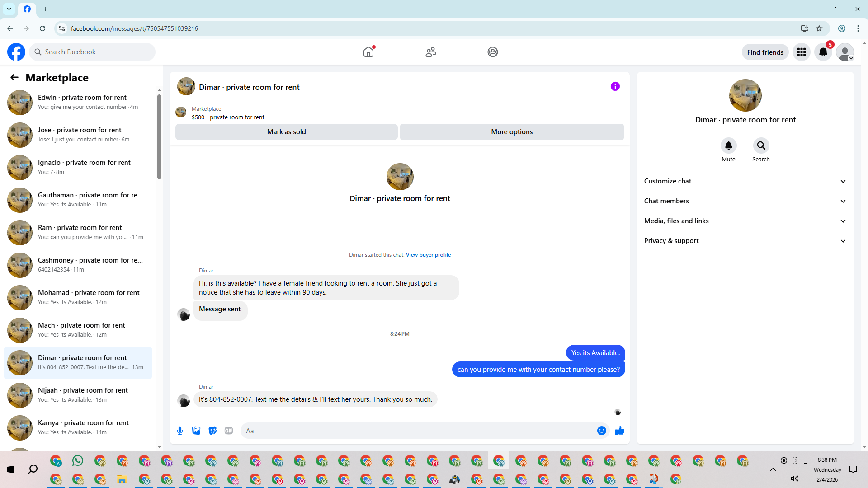The width and height of the screenshot is (868, 488).
Task: Click the Mark as sold button
Action: click(x=286, y=132)
